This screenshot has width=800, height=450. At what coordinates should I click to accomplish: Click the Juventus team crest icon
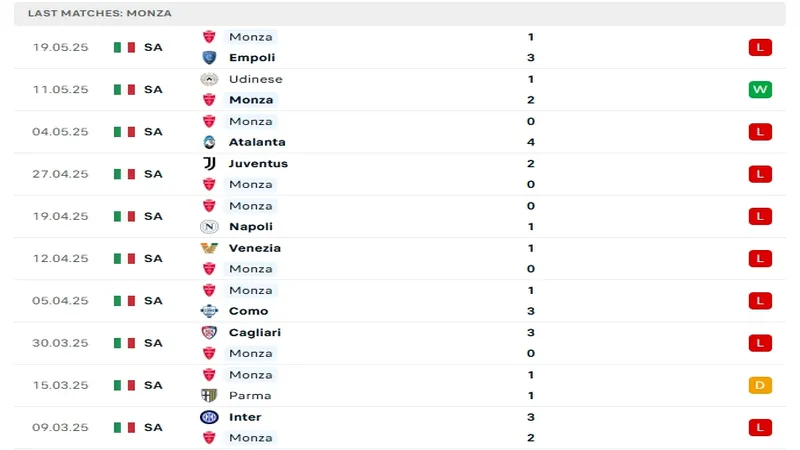tap(209, 163)
